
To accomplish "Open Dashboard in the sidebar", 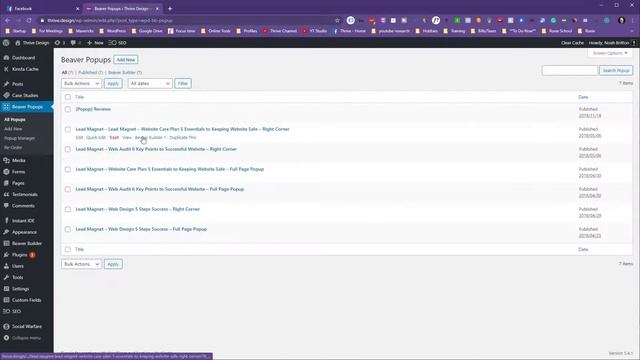I will 23,58.
